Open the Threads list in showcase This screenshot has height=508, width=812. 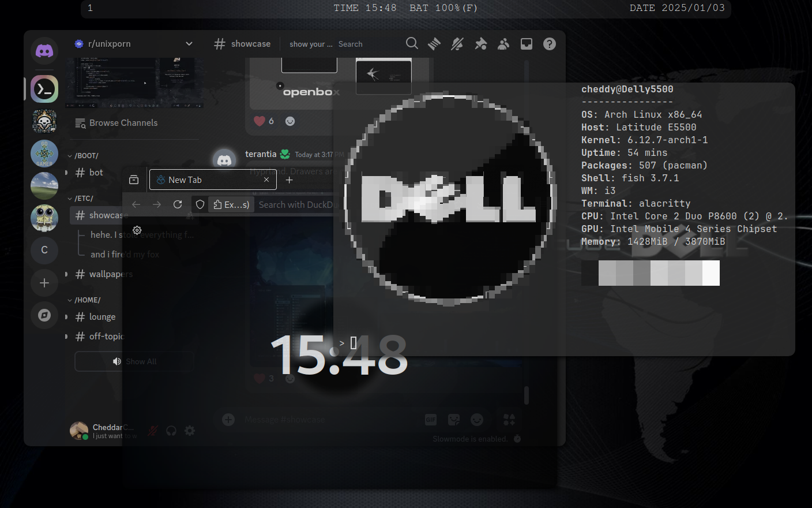click(434, 44)
